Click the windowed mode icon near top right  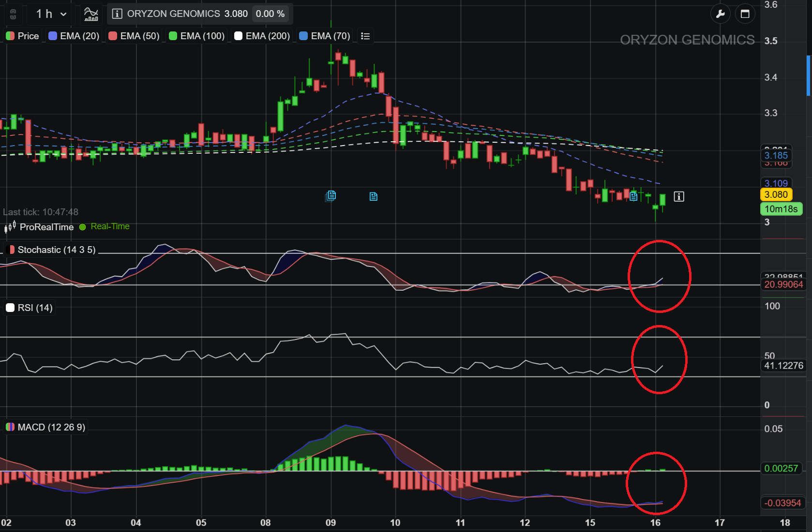[x=745, y=14]
